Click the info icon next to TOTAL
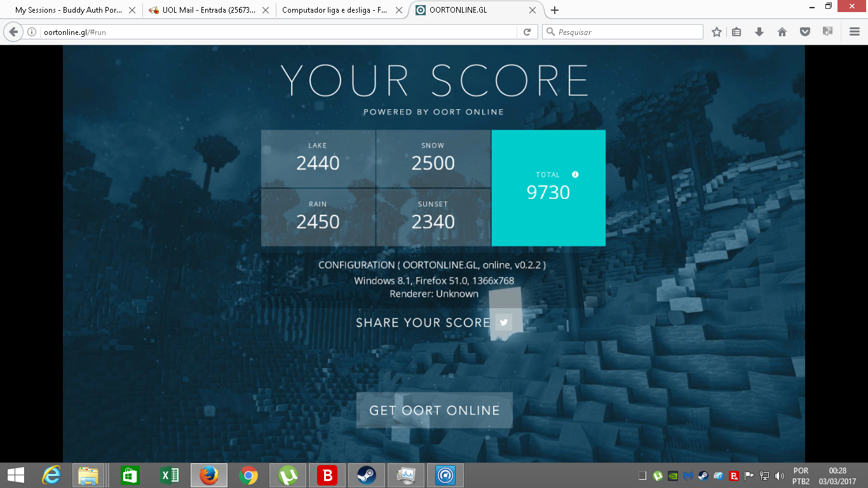 [575, 174]
